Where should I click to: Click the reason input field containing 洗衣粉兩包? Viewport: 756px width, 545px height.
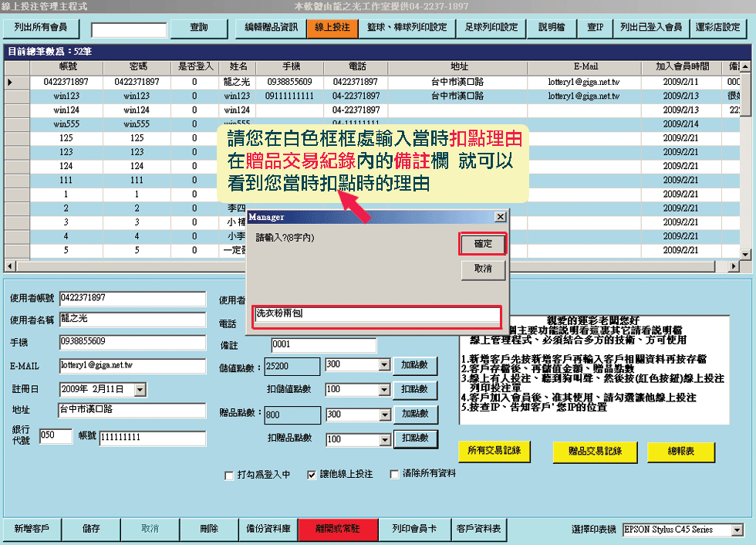click(377, 314)
